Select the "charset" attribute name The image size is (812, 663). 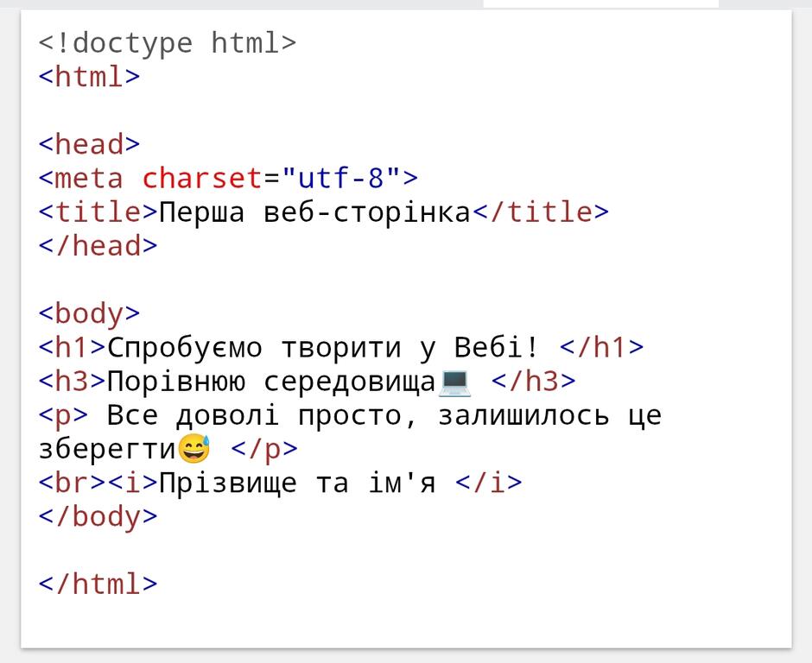pos(202,179)
